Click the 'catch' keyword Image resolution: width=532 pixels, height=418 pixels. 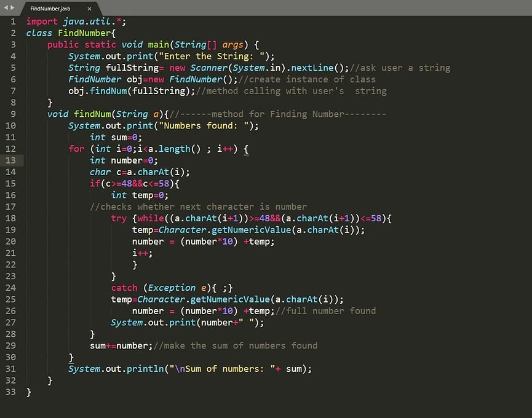(124, 288)
